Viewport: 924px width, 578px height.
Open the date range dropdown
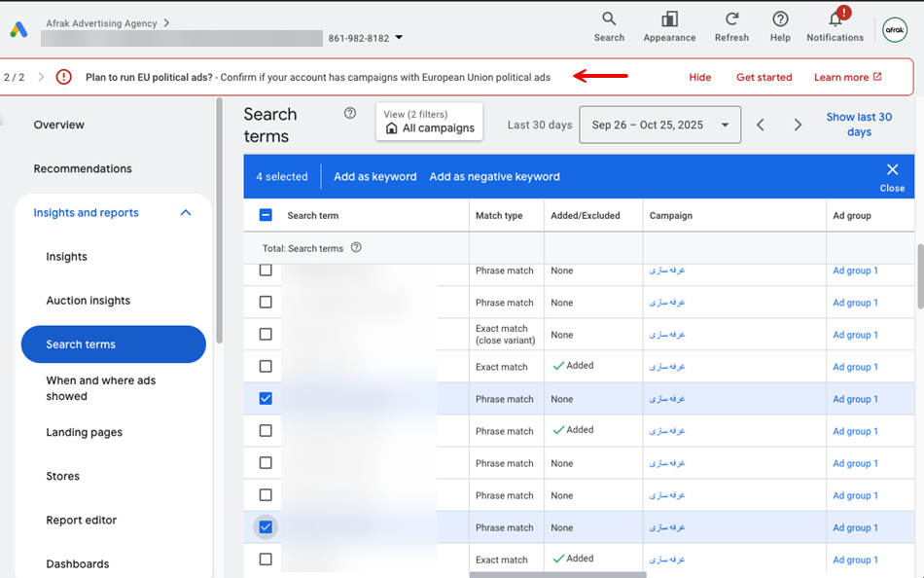(x=659, y=125)
